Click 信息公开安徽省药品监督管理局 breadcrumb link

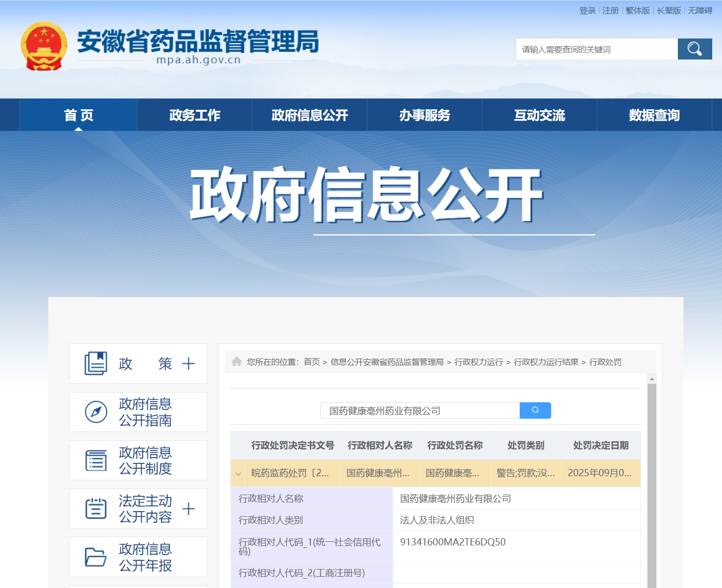point(387,362)
